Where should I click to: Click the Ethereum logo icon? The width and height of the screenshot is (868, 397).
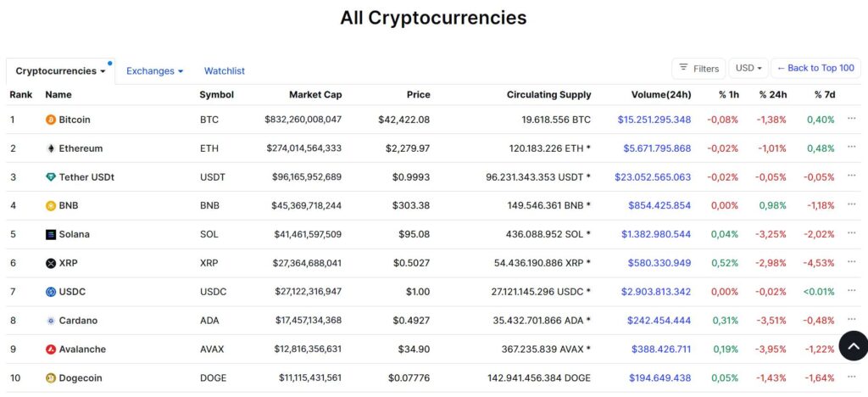(x=51, y=148)
